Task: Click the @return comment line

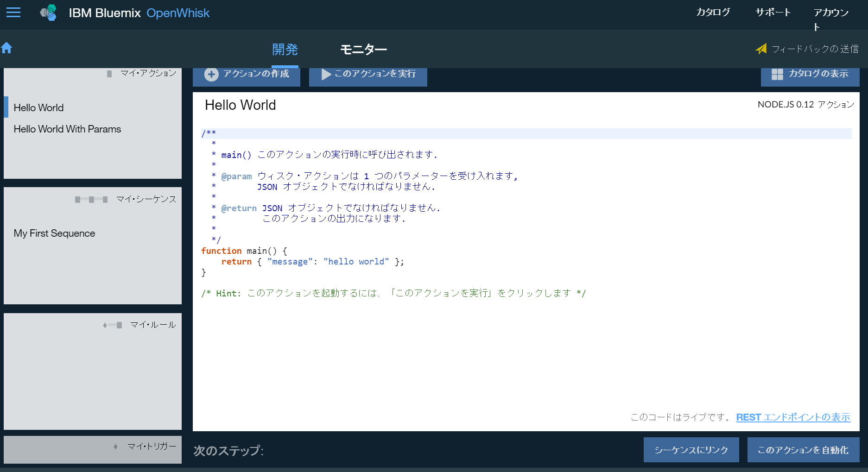Action: click(326, 208)
